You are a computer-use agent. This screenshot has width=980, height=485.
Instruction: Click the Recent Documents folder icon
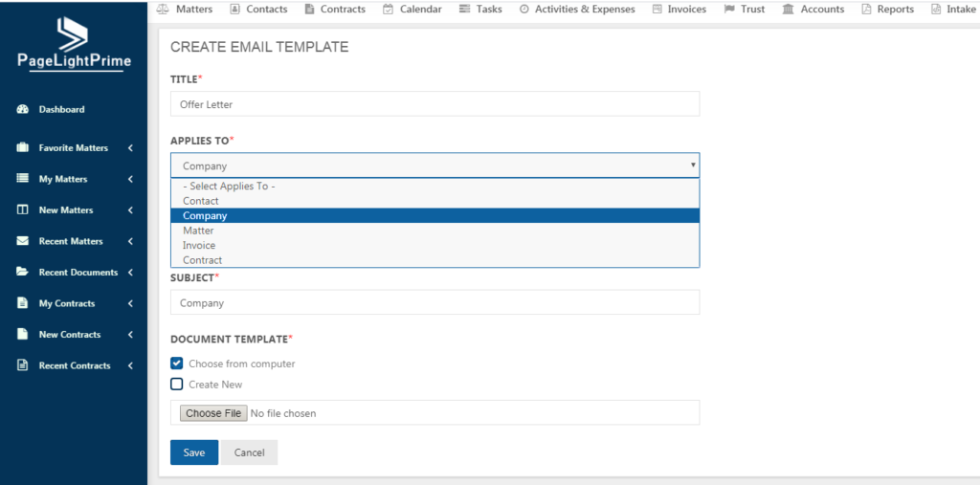tap(23, 272)
